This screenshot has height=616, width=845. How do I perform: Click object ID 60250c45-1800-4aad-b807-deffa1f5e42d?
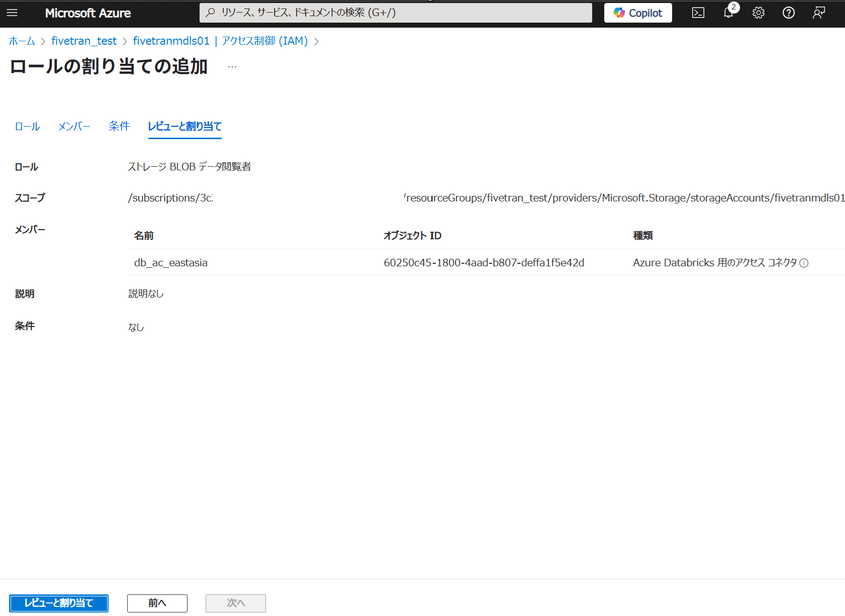[x=484, y=263]
